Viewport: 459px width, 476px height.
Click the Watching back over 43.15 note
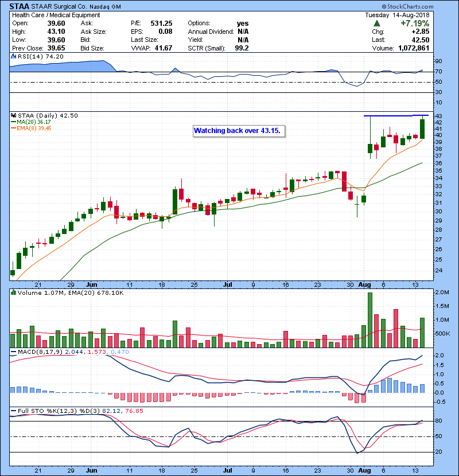pos(239,131)
